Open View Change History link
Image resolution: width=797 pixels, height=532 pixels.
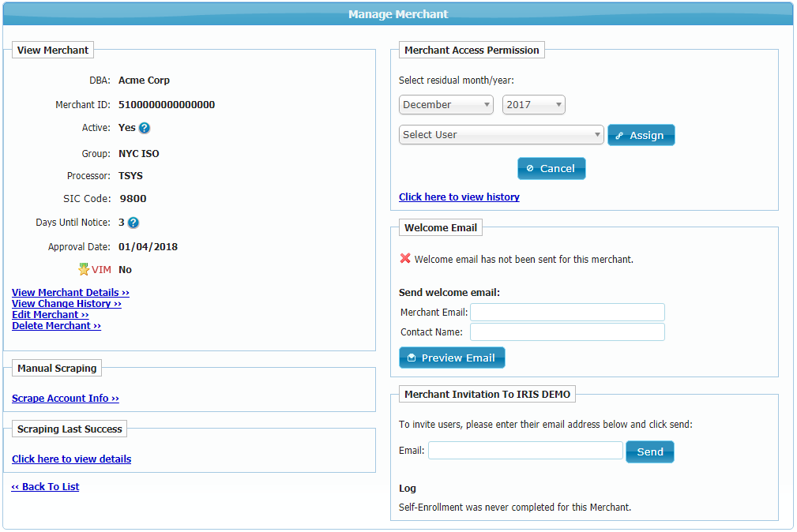click(x=66, y=304)
